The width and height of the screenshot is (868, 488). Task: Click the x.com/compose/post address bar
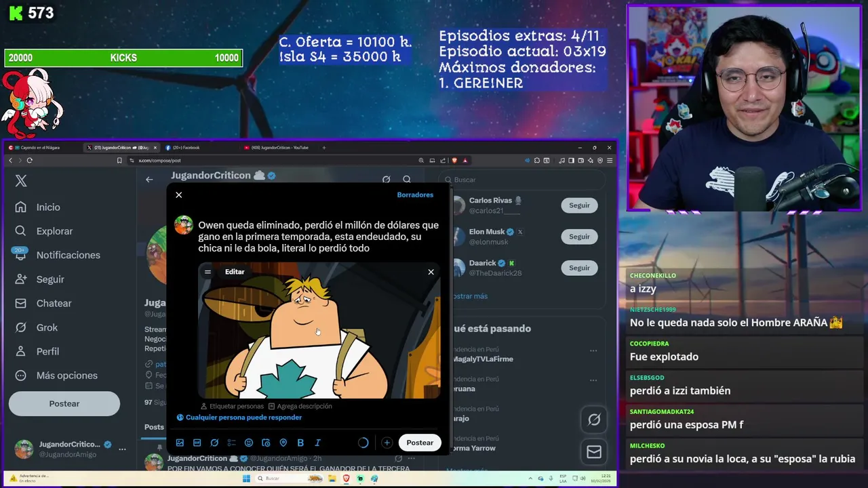point(271,161)
